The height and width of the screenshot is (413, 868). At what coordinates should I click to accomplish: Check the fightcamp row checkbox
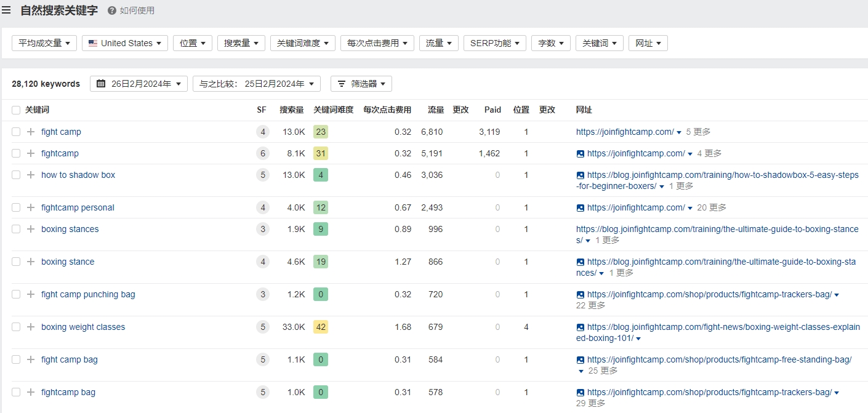pyautogui.click(x=16, y=153)
